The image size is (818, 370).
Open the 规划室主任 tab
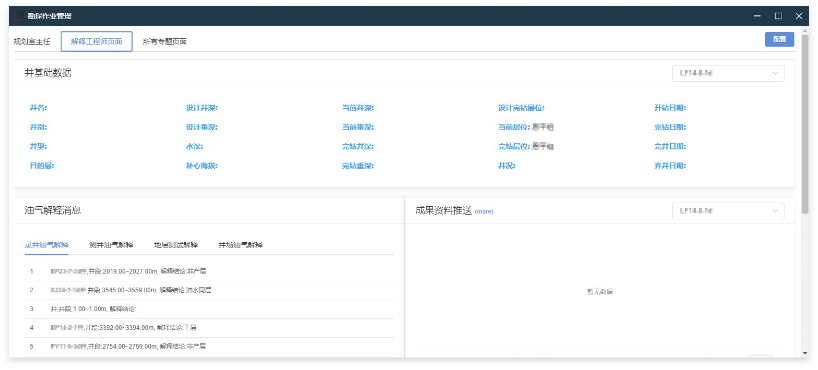coord(32,42)
